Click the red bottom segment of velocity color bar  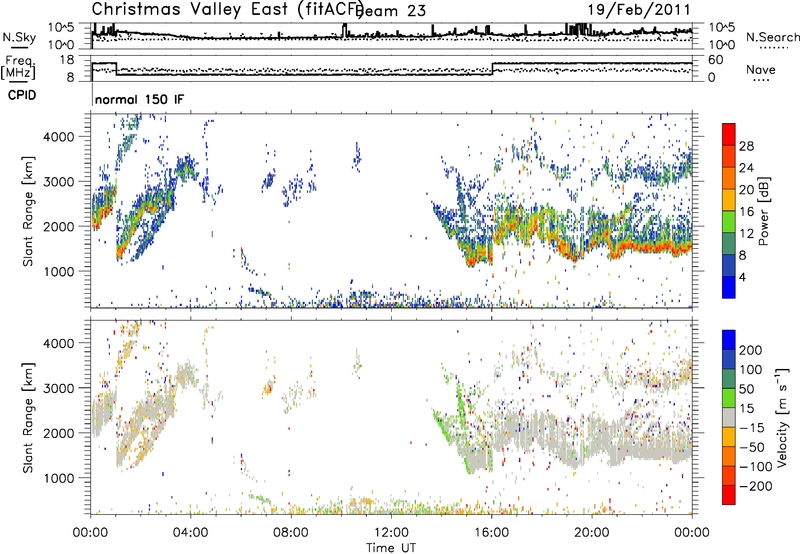[729, 495]
